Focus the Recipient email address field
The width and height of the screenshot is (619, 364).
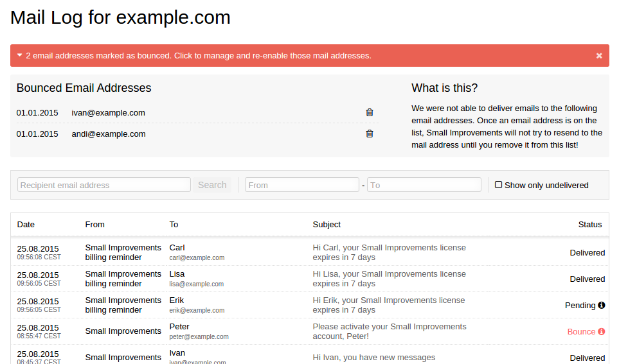(104, 184)
